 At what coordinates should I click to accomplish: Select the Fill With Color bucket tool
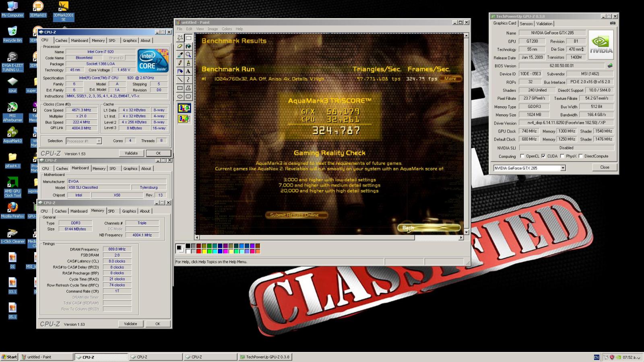click(188, 46)
